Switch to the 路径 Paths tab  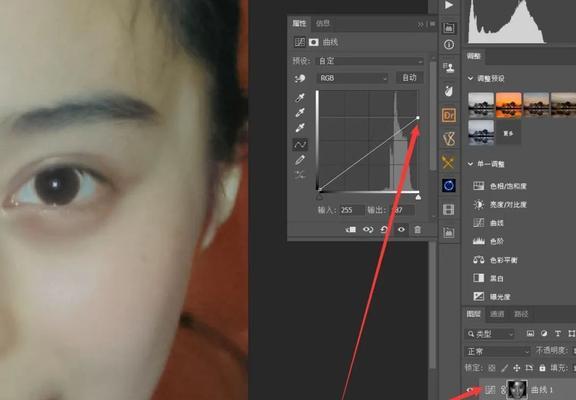(521, 314)
